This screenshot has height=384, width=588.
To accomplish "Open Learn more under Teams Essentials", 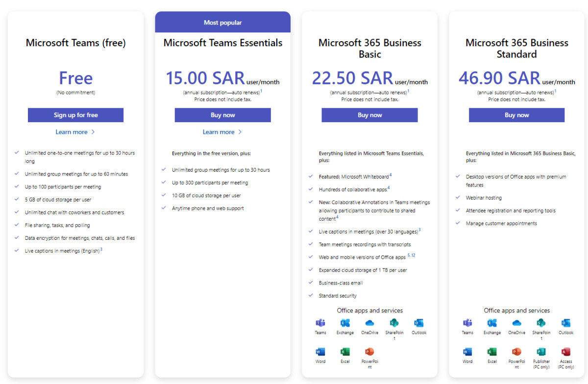I will click(222, 132).
